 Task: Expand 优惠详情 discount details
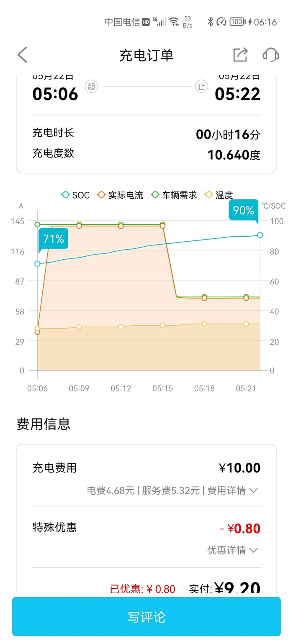(232, 550)
